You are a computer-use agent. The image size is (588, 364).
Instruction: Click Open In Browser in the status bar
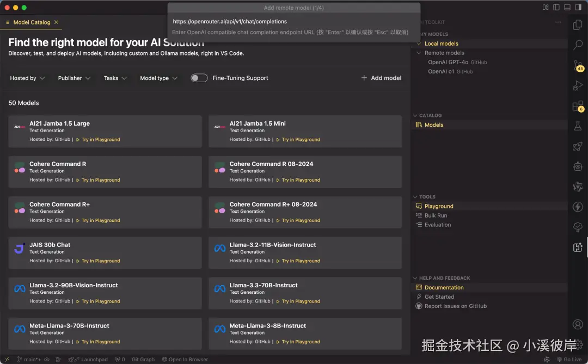point(185,359)
